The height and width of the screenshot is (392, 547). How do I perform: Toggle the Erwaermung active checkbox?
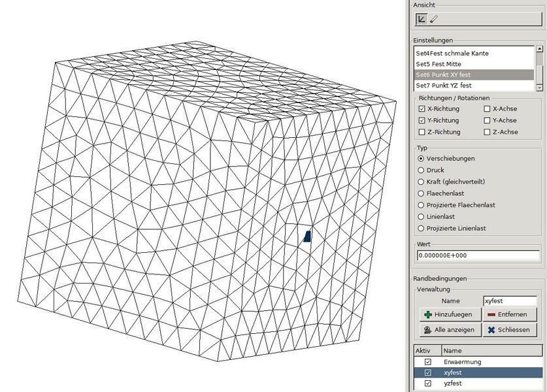[x=427, y=362]
